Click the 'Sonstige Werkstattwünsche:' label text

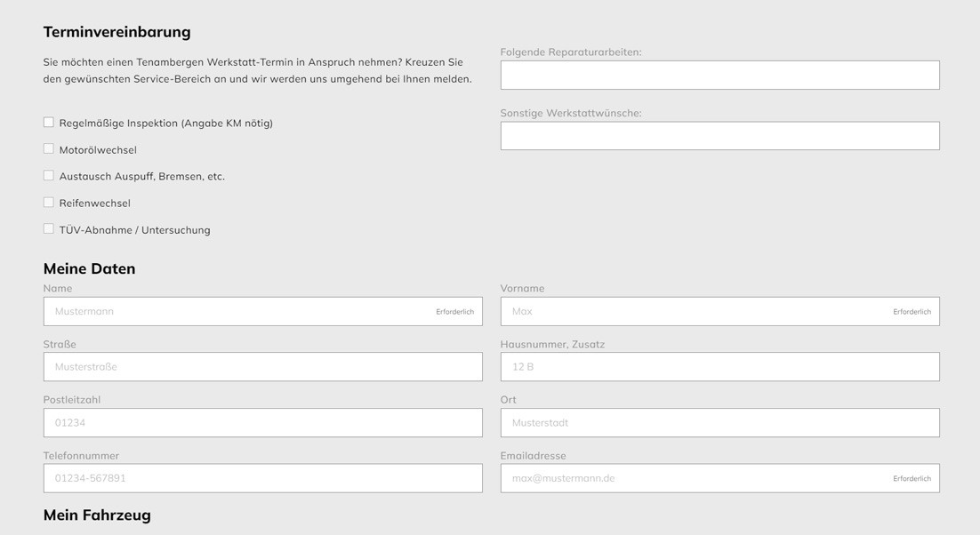tap(570, 114)
